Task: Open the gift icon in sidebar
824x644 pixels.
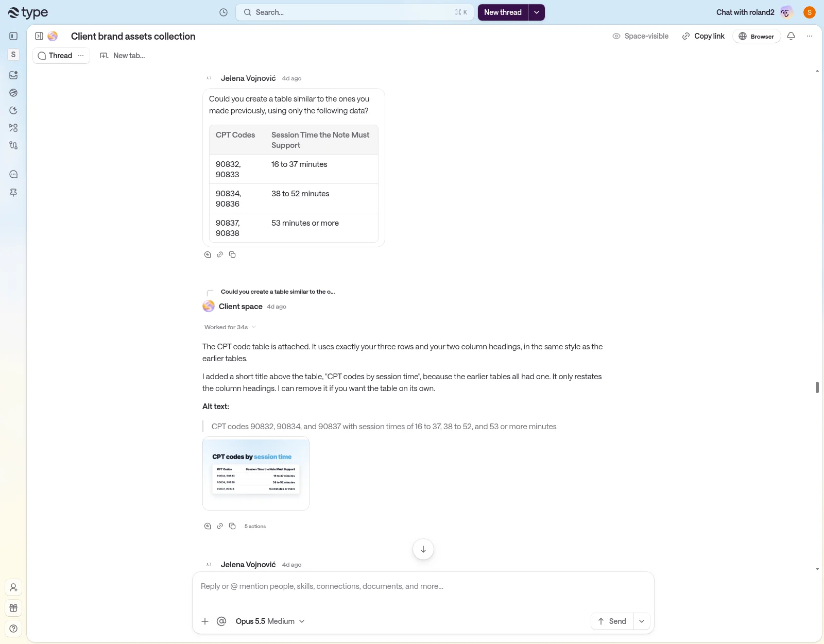Action: [x=13, y=608]
